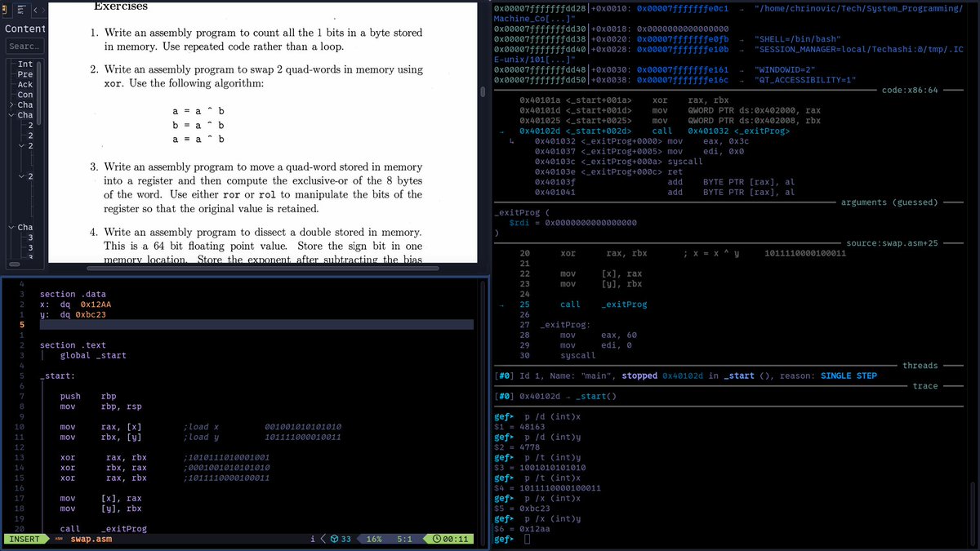Click the 'arguments (guessed)' section header

pyautogui.click(x=889, y=202)
